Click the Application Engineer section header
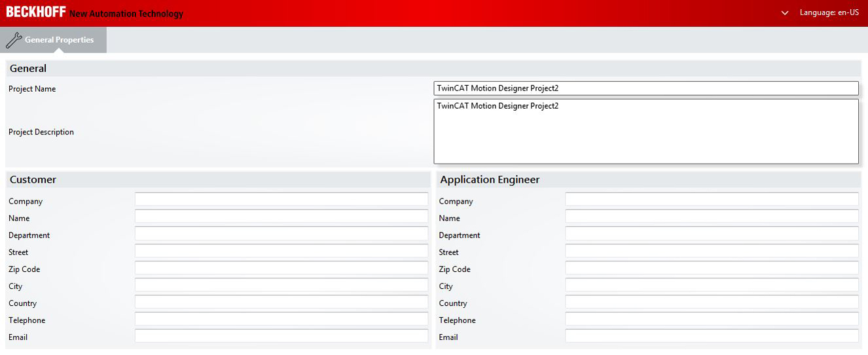The image size is (868, 355). coord(648,179)
